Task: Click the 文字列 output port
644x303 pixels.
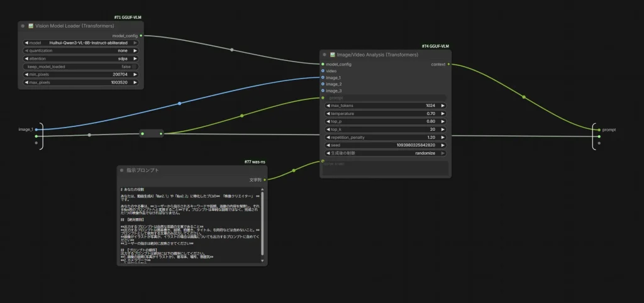Action: pos(264,179)
